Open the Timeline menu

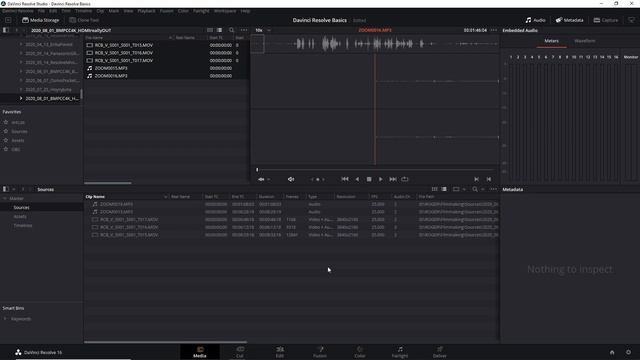coord(83,11)
